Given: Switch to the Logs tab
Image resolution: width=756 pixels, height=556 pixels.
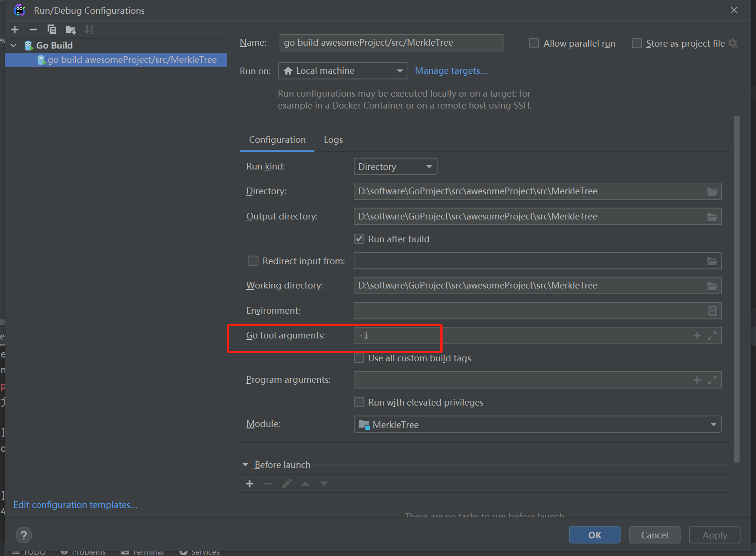Looking at the screenshot, I should point(333,139).
